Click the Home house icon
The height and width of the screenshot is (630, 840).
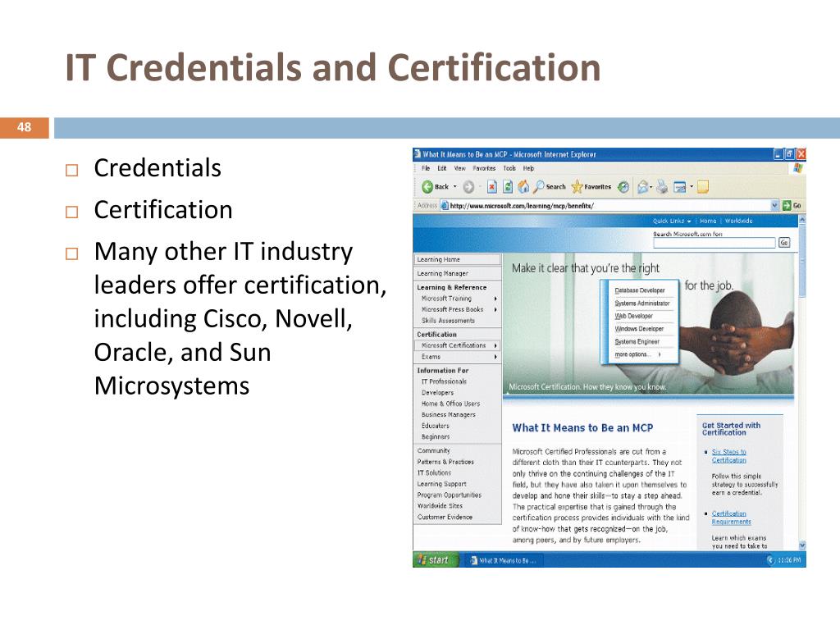pos(523,186)
